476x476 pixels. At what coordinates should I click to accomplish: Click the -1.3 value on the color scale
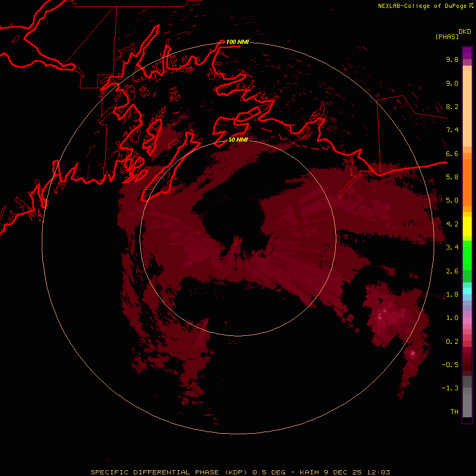(x=450, y=388)
